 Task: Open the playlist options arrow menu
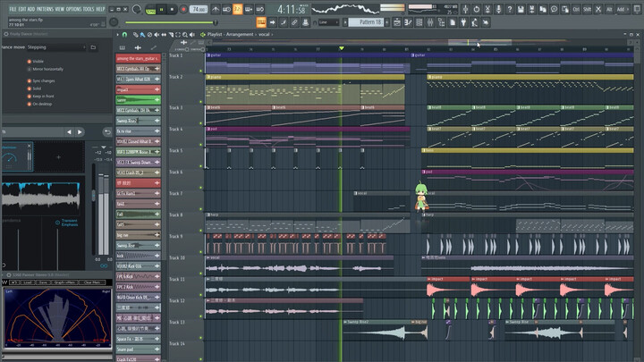coord(117,35)
